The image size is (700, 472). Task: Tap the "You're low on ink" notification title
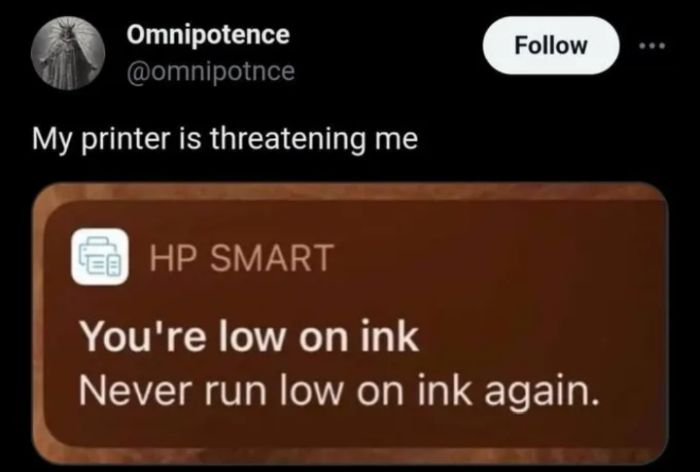(249, 337)
